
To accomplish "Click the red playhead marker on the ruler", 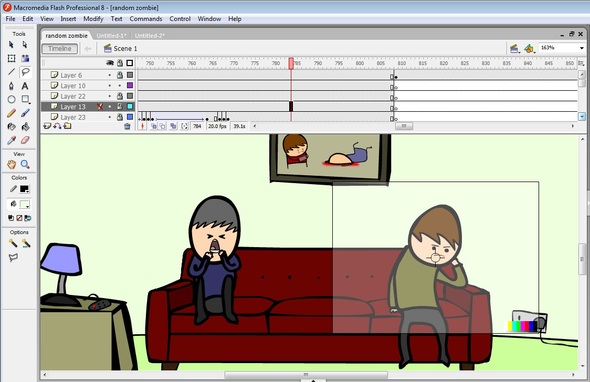I will coord(291,63).
